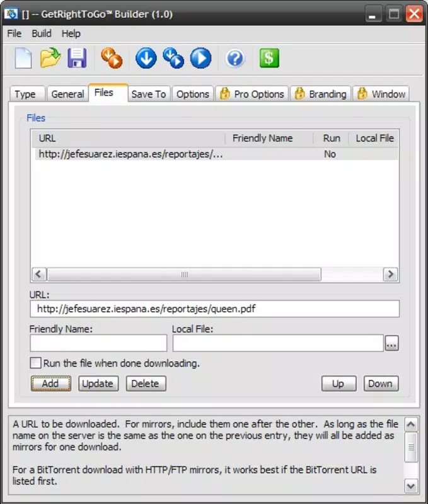The image size is (428, 504).
Task: Open the Build menu
Action: tap(42, 33)
